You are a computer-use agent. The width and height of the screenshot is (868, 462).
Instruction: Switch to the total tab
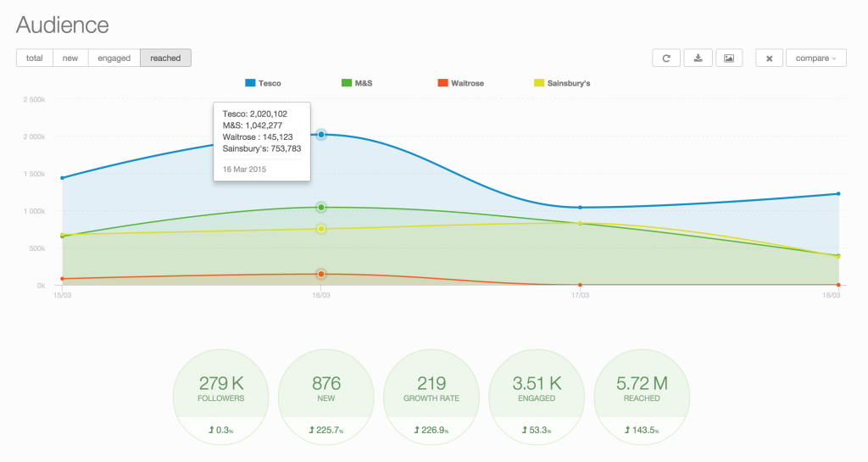click(x=35, y=58)
